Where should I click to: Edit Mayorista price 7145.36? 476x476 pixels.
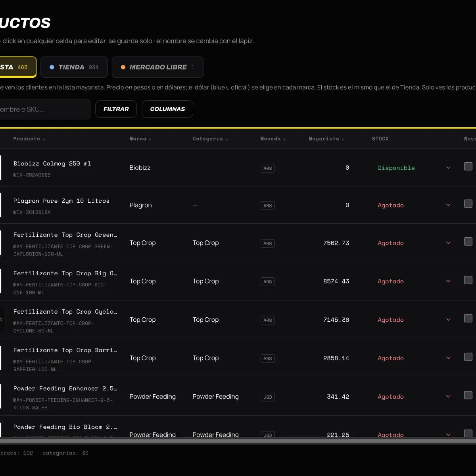click(336, 320)
